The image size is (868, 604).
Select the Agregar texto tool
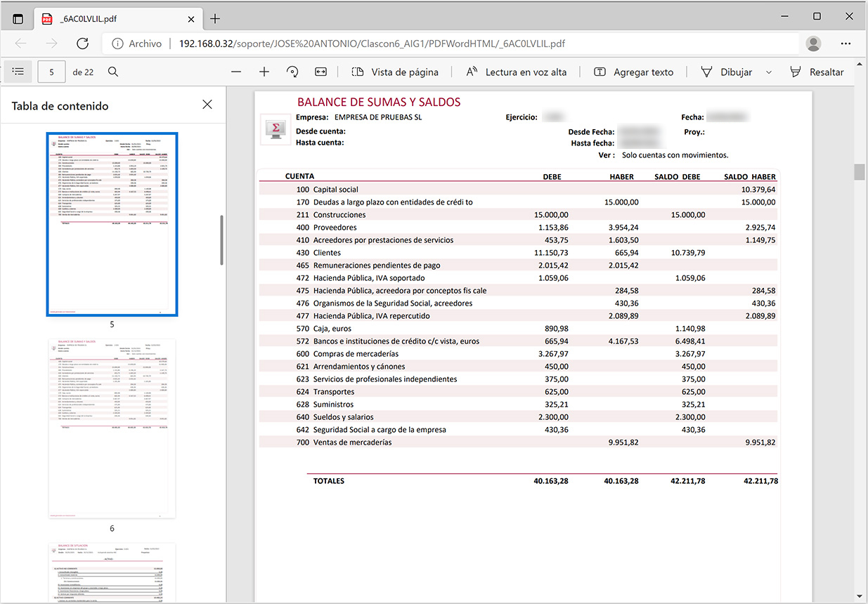pos(633,72)
